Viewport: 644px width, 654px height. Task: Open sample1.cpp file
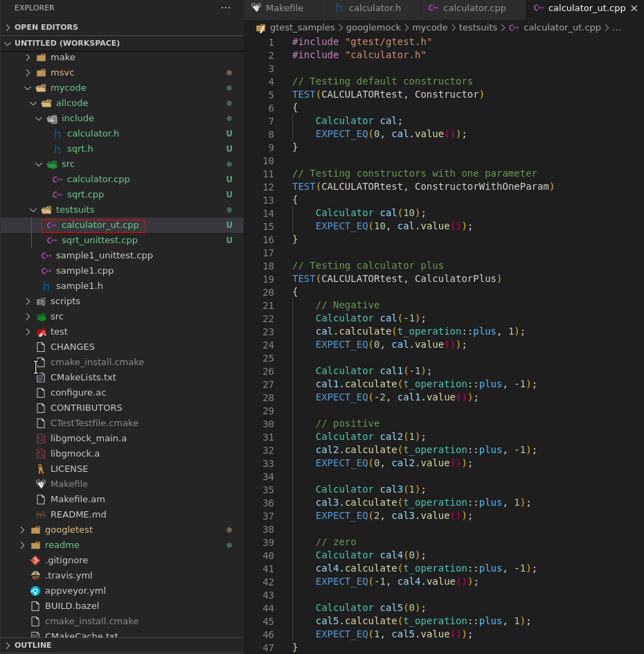click(84, 271)
